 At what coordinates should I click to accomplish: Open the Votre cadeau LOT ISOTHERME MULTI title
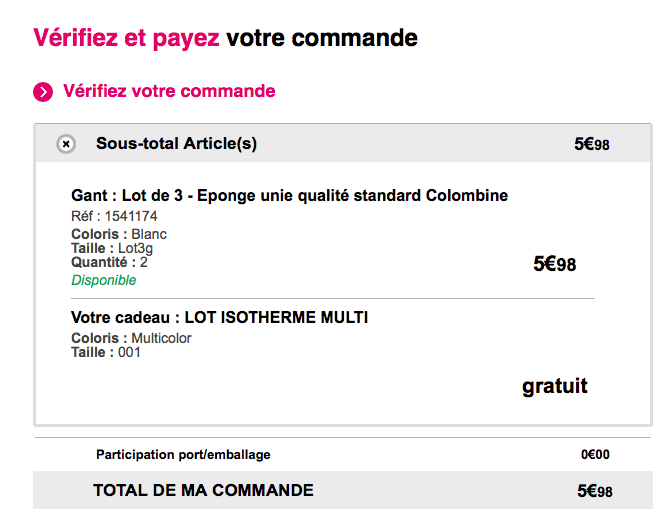[x=219, y=318]
